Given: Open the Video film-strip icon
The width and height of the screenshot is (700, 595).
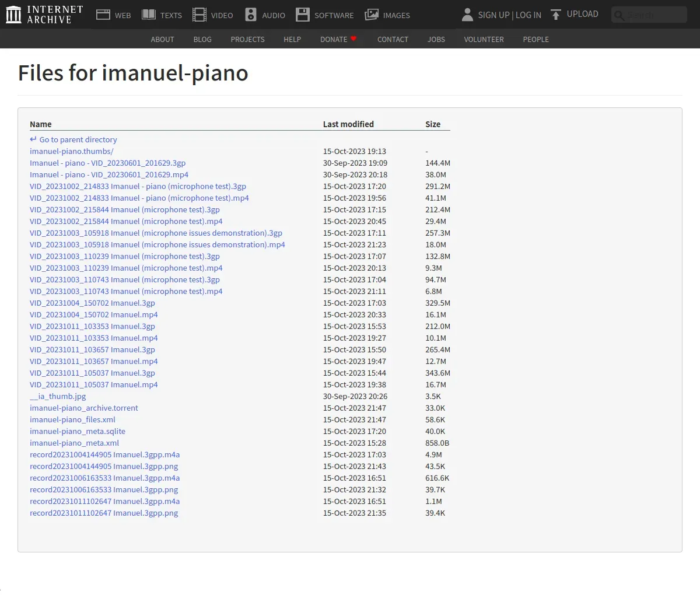Looking at the screenshot, I should pyautogui.click(x=199, y=15).
